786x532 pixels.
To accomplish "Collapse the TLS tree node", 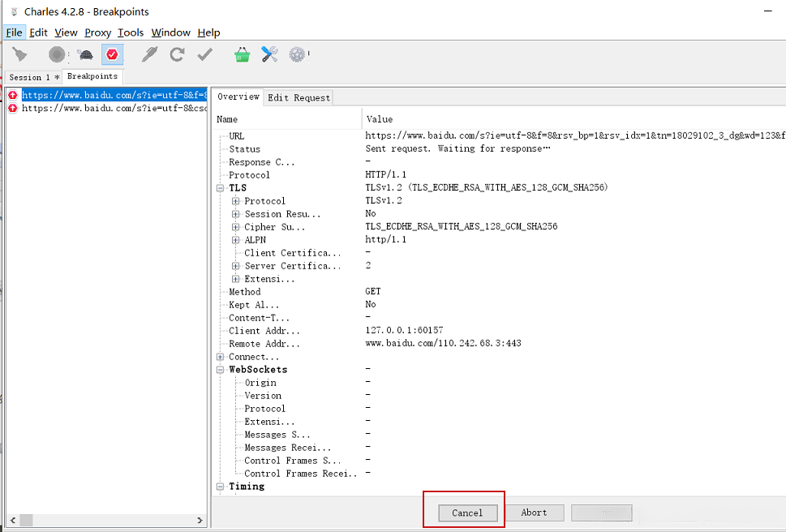I will 220,188.
